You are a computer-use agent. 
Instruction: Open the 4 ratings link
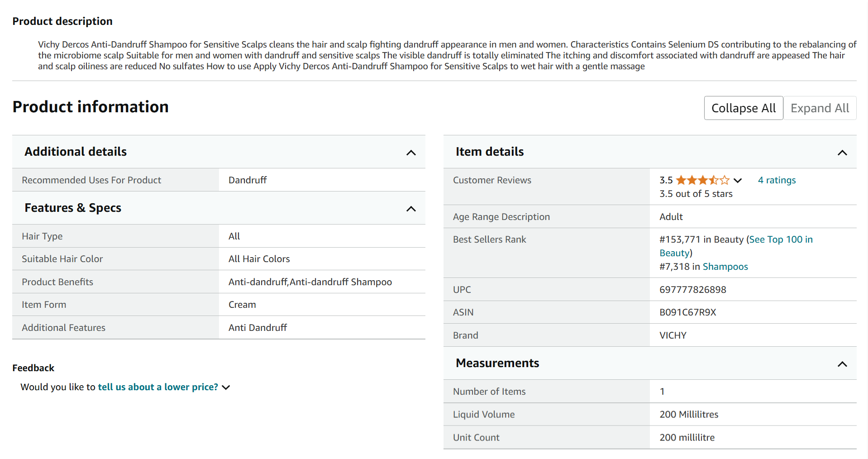coord(777,180)
